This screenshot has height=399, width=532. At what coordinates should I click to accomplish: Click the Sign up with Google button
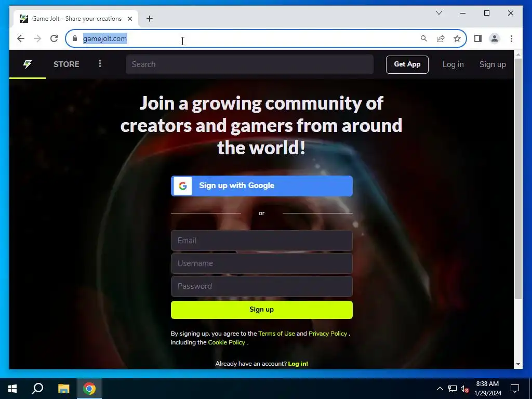(x=262, y=186)
